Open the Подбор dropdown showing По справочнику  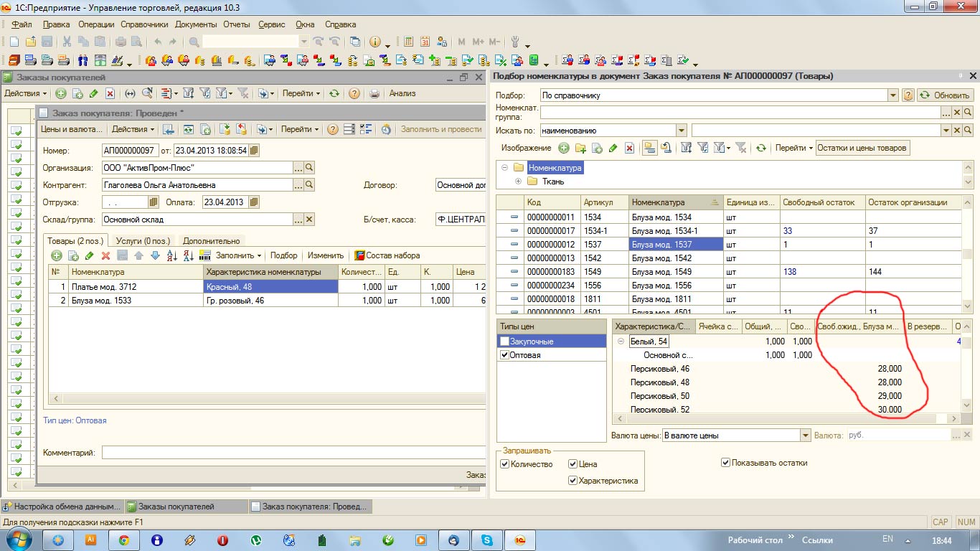click(893, 95)
